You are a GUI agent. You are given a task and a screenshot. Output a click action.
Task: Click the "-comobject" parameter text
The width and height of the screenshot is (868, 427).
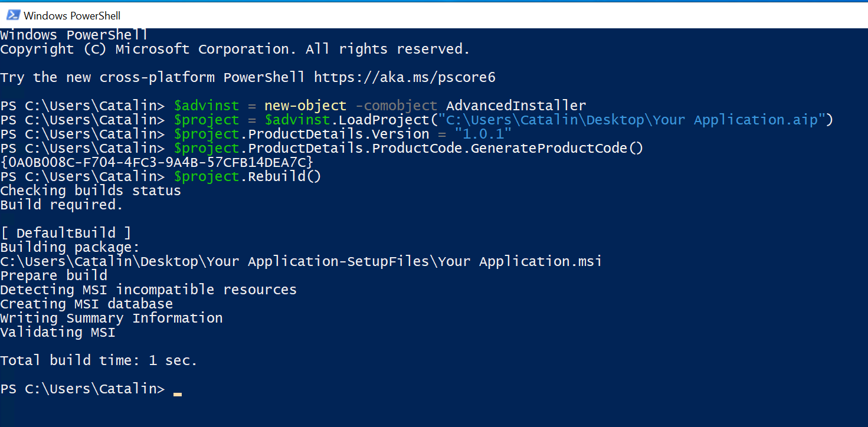coord(397,106)
